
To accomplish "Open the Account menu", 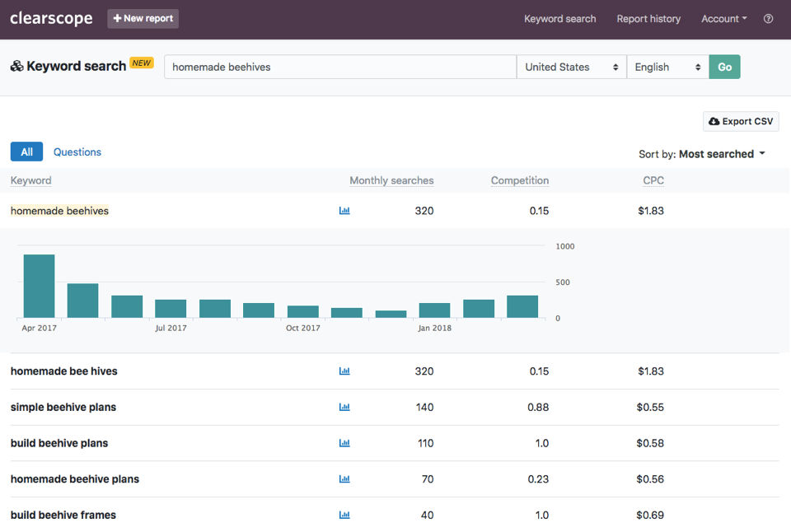I will pyautogui.click(x=723, y=19).
